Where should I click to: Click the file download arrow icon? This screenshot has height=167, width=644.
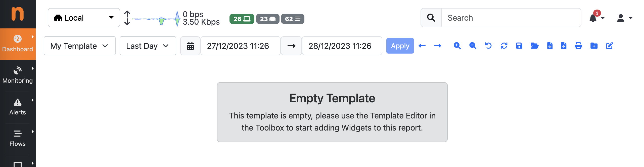pyautogui.click(x=550, y=46)
